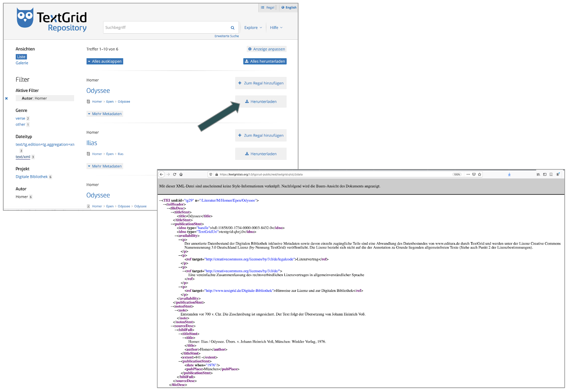Open the Hilfe dropdown menu
Image resolution: width=569 pixels, height=392 pixels.
(276, 28)
